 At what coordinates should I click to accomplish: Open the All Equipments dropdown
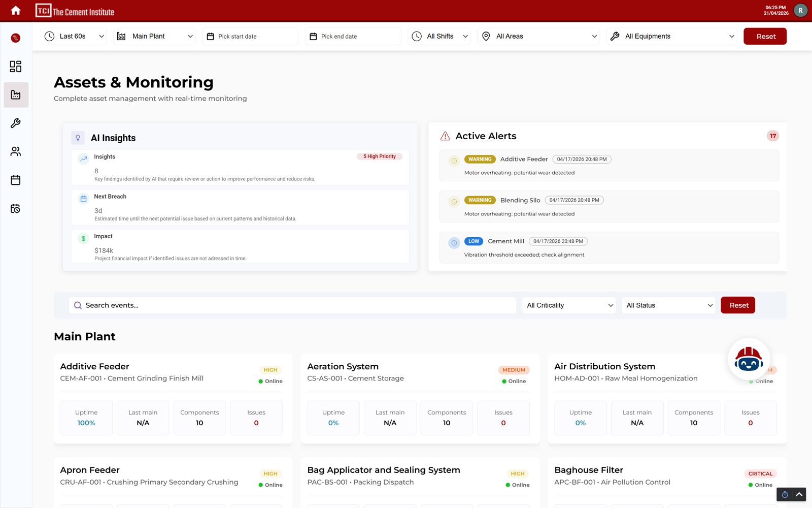tap(672, 36)
